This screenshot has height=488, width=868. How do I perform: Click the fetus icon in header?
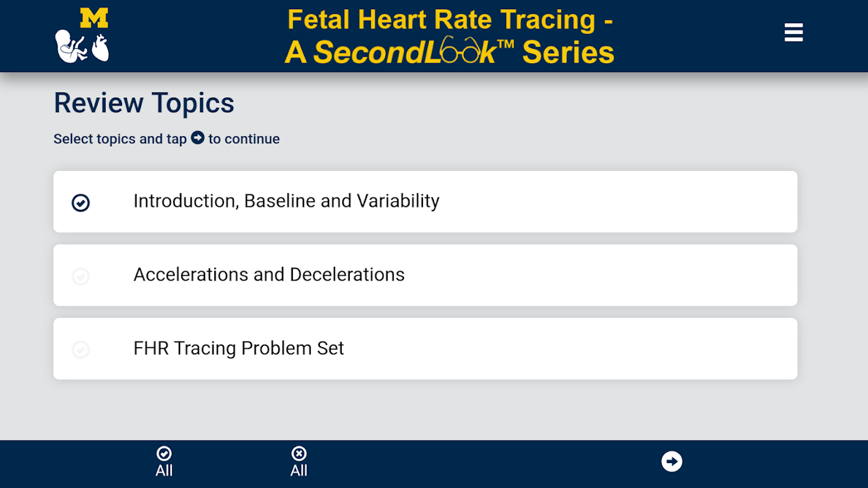tap(71, 46)
